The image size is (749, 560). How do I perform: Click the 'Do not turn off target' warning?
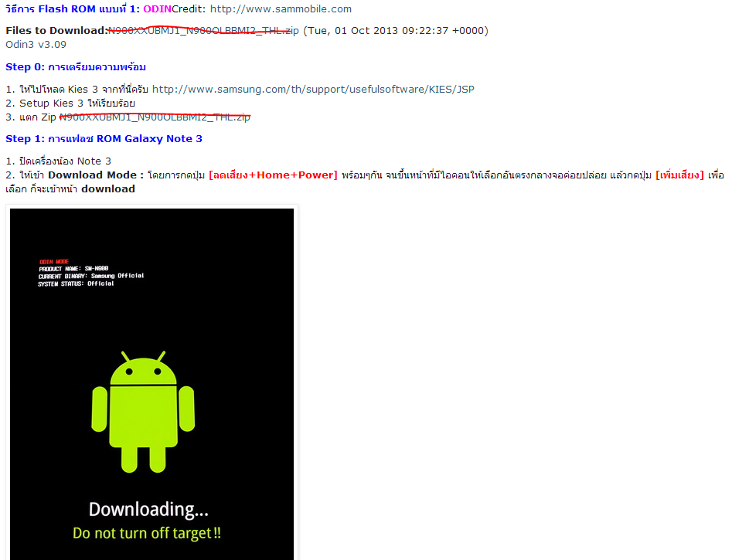147,533
